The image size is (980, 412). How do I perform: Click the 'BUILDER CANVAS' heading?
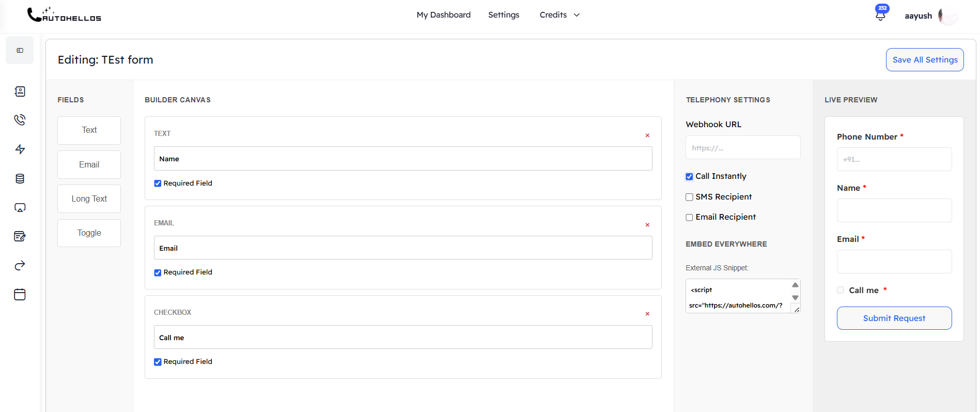pos(178,100)
